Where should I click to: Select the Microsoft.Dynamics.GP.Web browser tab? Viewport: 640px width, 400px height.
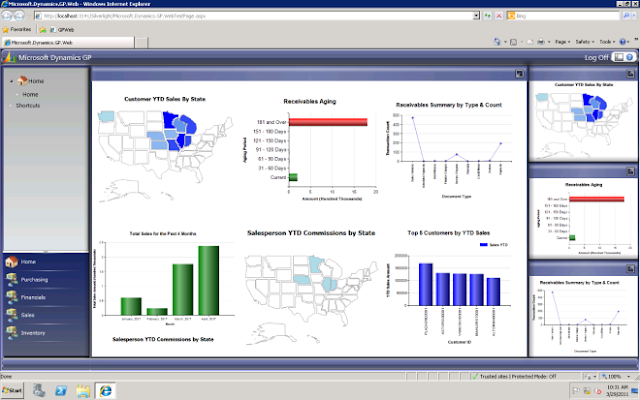tap(68, 42)
